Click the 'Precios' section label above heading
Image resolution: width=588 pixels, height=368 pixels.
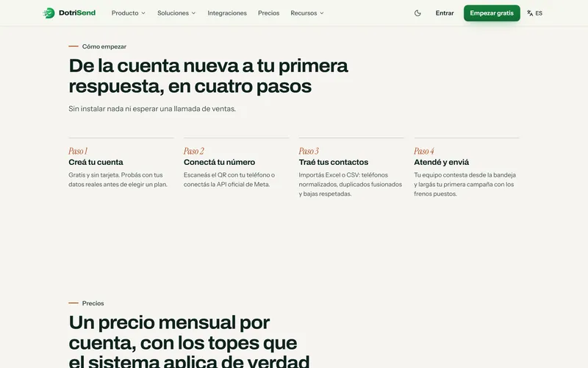[93, 303]
